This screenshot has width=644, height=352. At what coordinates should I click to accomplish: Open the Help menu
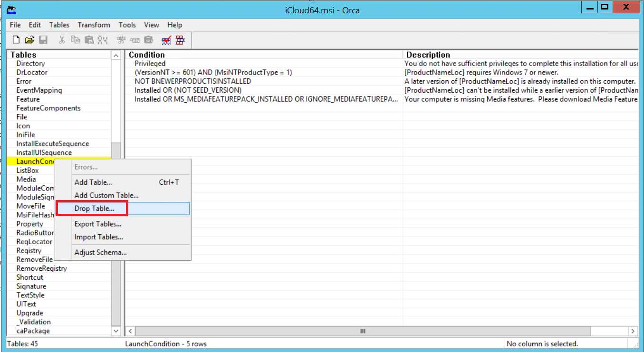174,25
